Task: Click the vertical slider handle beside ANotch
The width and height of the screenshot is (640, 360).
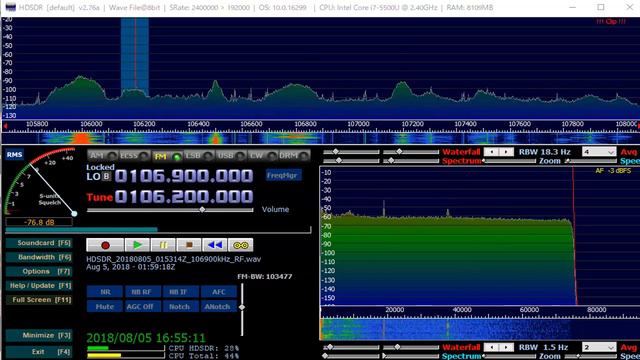Action: pos(242,307)
